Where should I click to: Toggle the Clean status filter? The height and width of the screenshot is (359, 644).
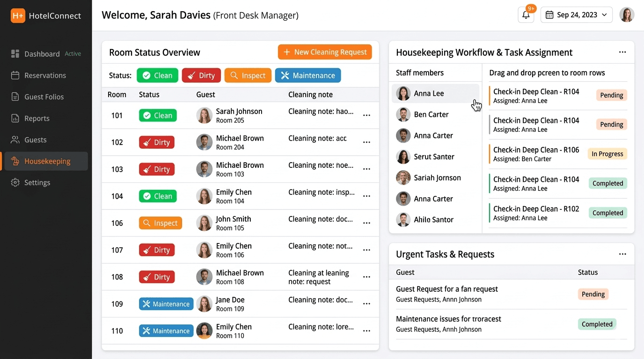pos(157,76)
